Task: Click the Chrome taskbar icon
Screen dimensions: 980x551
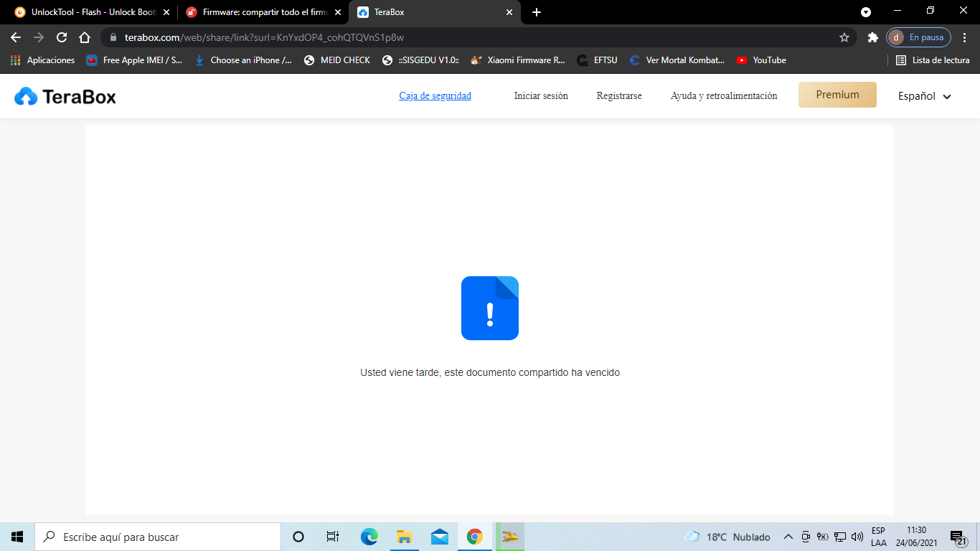Action: click(474, 537)
